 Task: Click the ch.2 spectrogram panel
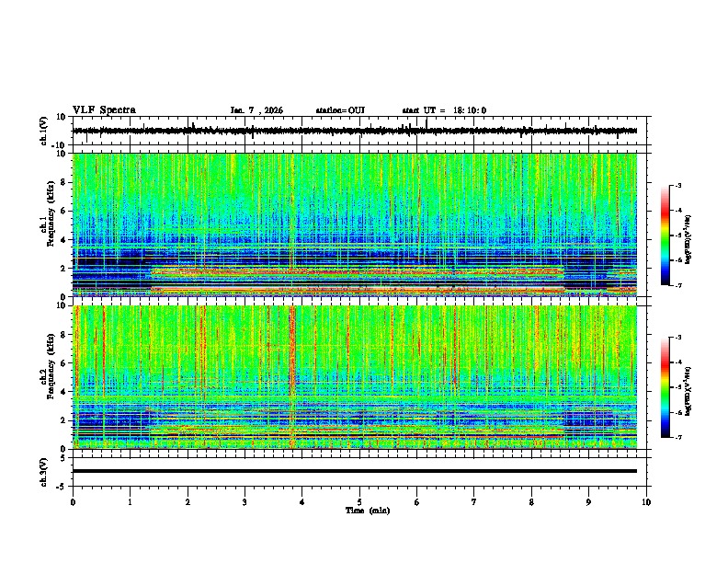point(355,377)
